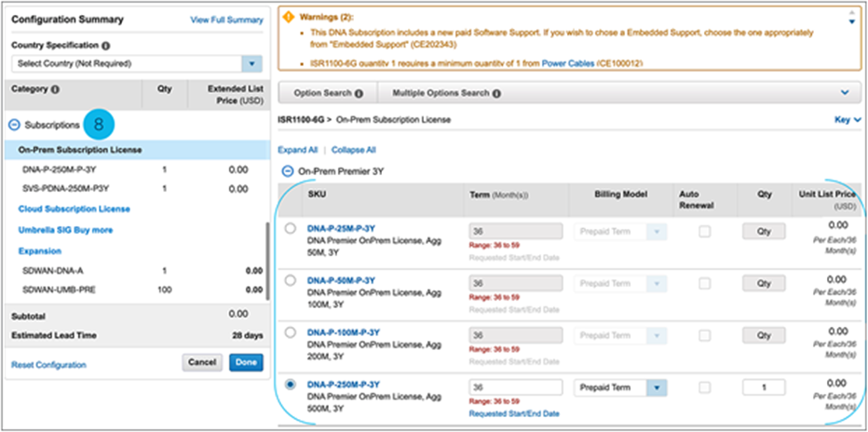Click Reset Configuration link
The image size is (868, 432).
click(x=48, y=365)
